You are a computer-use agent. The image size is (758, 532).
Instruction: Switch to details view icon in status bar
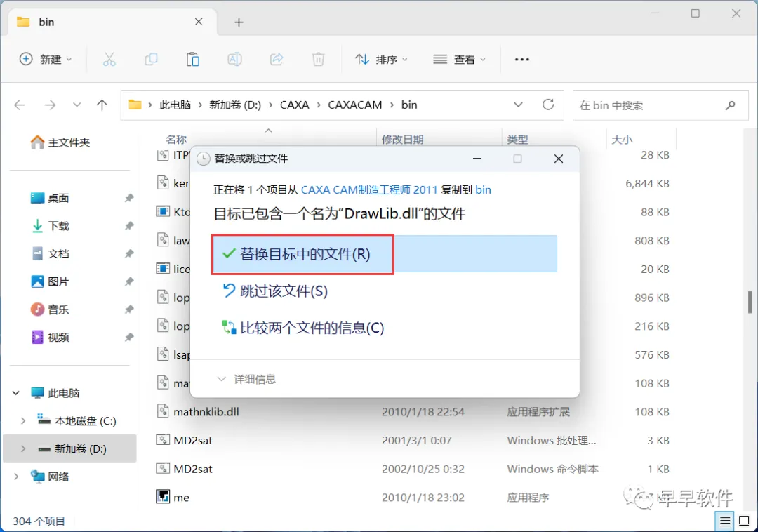click(724, 521)
